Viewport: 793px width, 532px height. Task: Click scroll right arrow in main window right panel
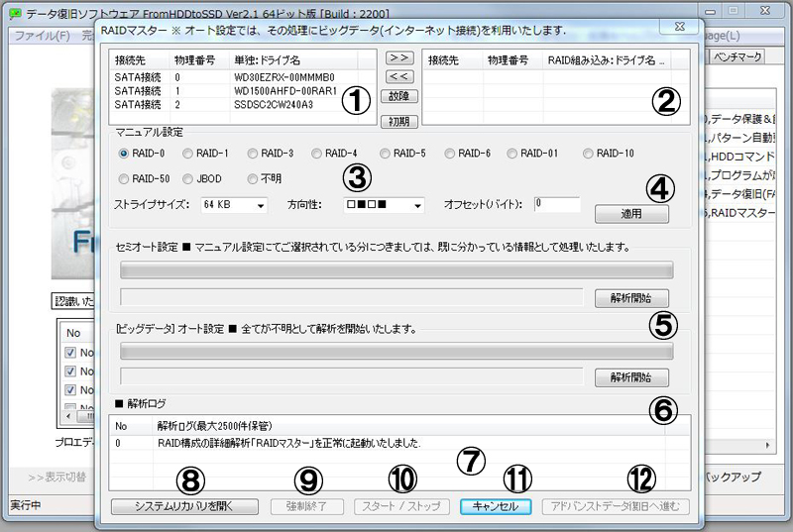click(x=767, y=445)
